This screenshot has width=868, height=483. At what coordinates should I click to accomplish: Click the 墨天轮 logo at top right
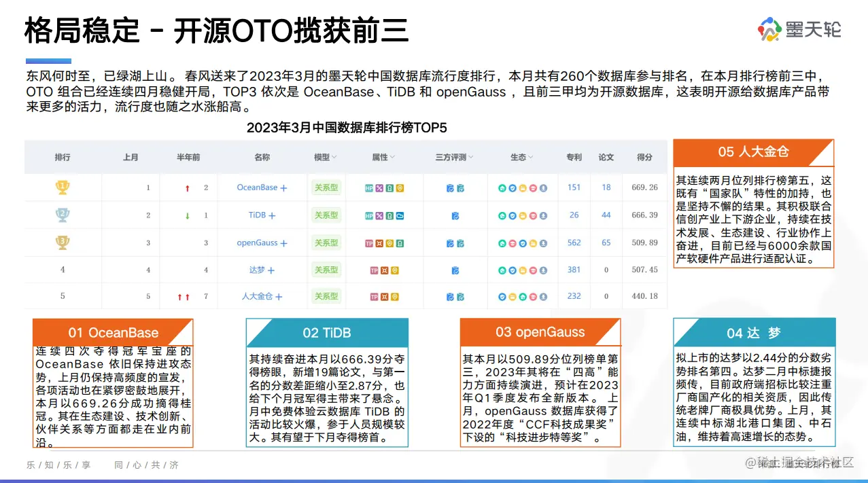(x=800, y=29)
